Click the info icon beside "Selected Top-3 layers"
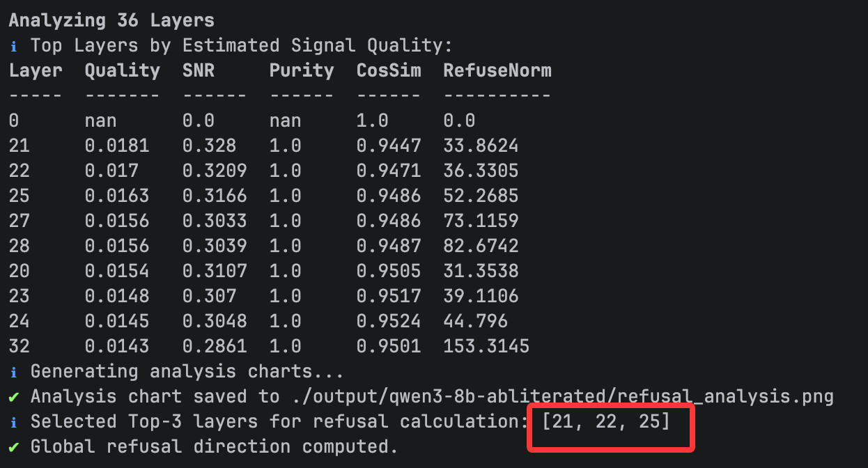The width and height of the screenshot is (868, 468). pos(13,422)
